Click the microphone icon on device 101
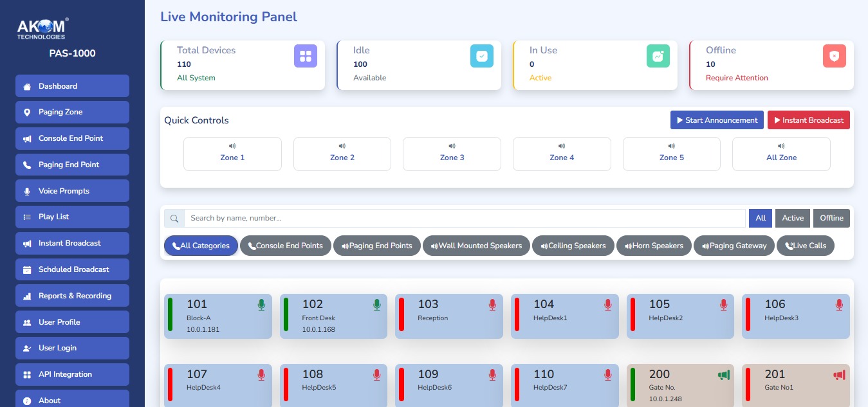 (261, 305)
